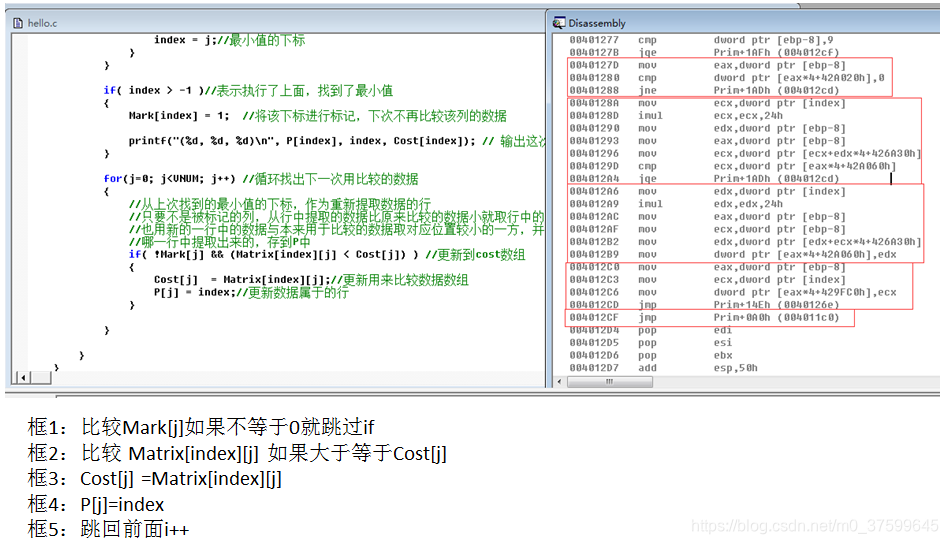Click the mov instruction at 00401296
Screen dimensions: 948x544
tap(745, 154)
